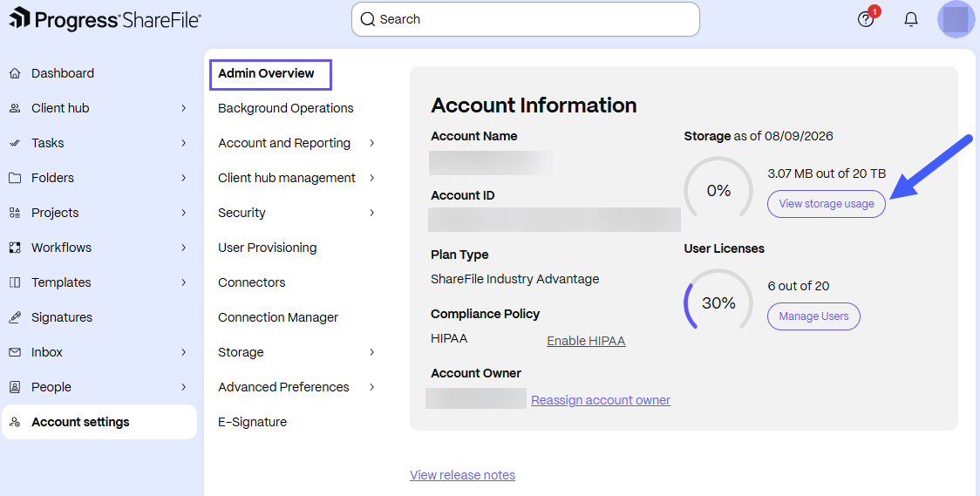This screenshot has height=496, width=980.
Task: Click the "Account Information" heading
Action: [x=534, y=105]
